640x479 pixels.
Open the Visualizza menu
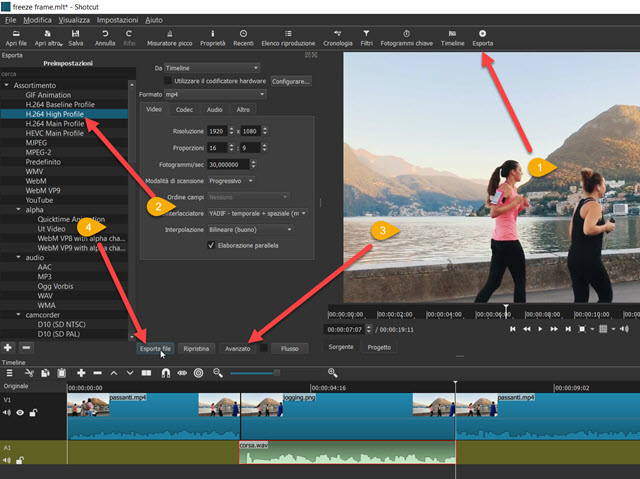pos(74,20)
